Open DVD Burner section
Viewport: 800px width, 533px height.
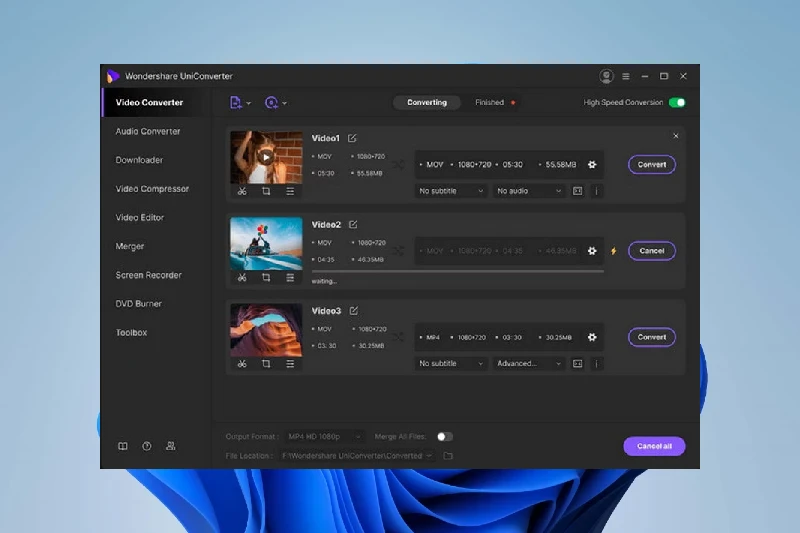click(138, 303)
